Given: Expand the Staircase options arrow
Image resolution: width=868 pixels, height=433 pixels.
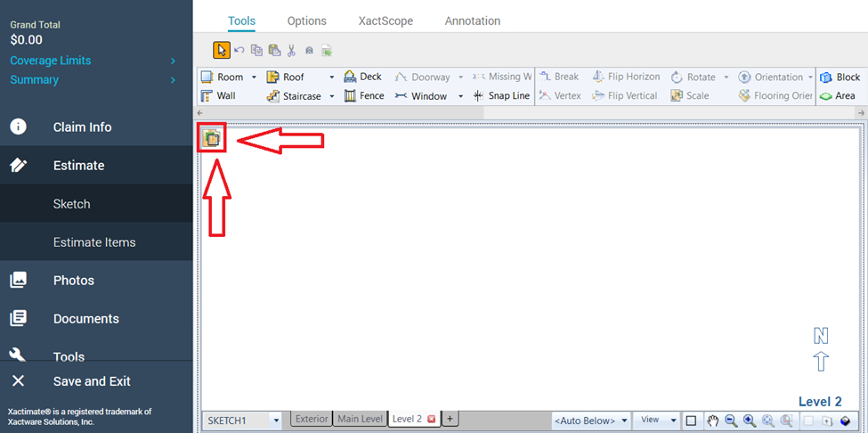Looking at the screenshot, I should (x=331, y=96).
